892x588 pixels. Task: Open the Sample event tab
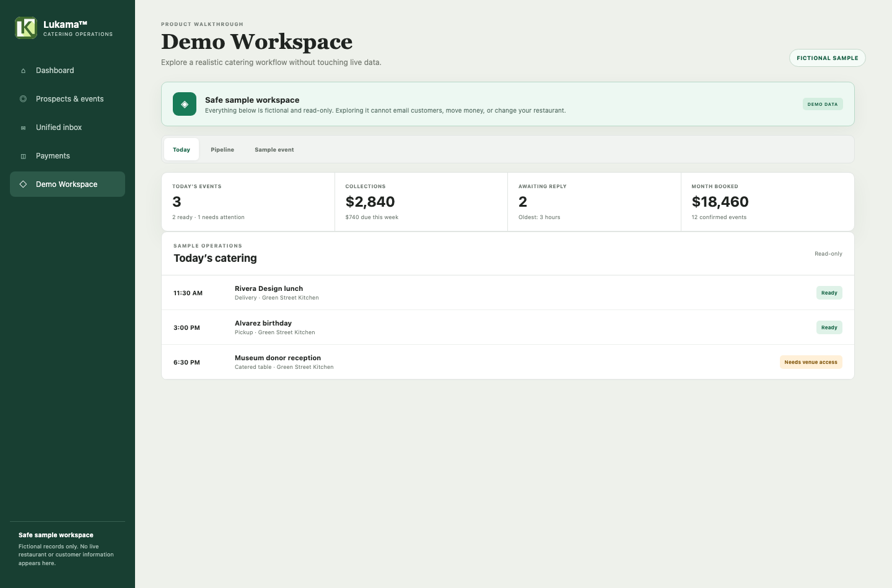click(274, 149)
